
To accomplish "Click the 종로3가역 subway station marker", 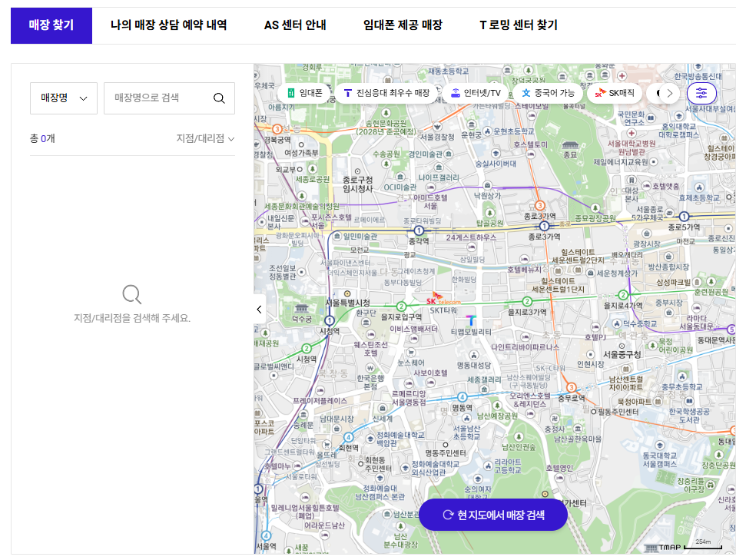I will coord(545,227).
